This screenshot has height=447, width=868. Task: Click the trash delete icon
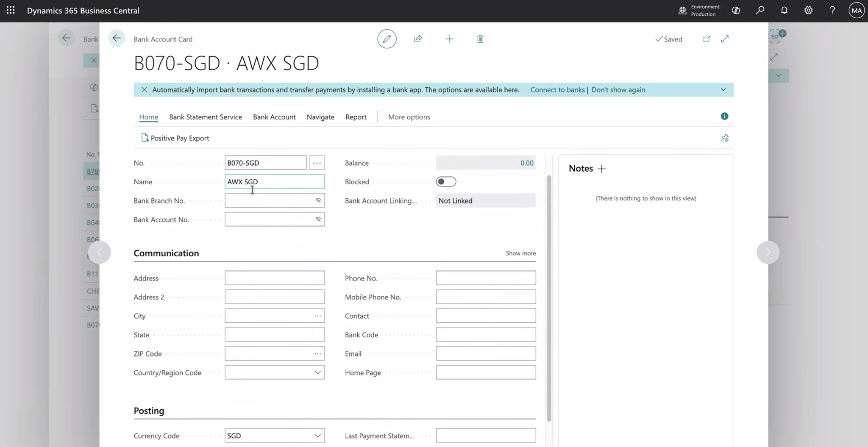click(x=480, y=39)
